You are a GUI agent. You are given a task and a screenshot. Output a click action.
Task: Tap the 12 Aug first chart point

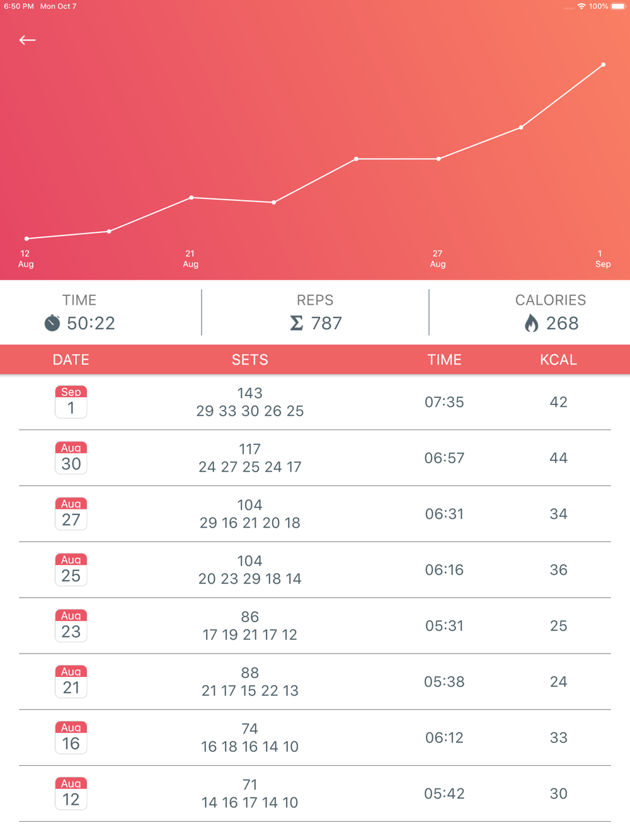[26, 239]
